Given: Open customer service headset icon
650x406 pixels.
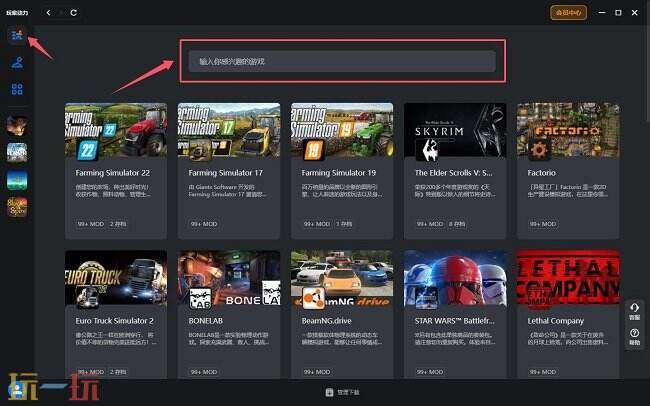Looking at the screenshot, I should tap(634, 311).
